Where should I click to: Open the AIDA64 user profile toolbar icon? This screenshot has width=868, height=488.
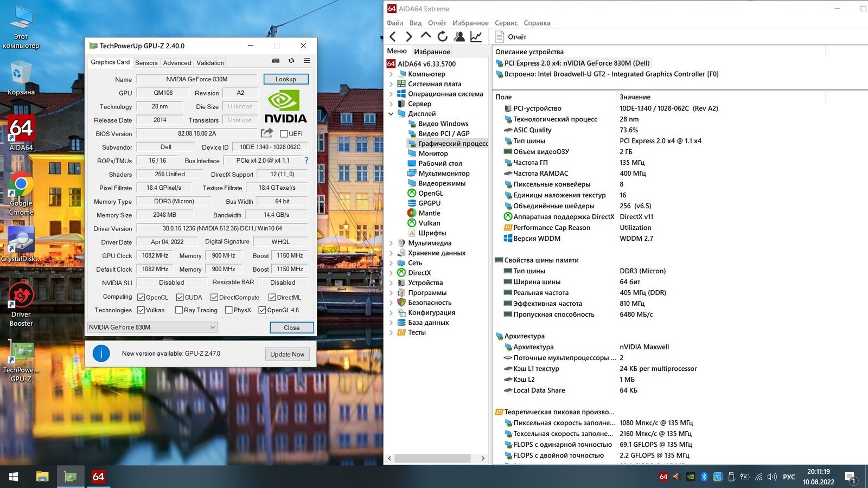click(x=459, y=36)
